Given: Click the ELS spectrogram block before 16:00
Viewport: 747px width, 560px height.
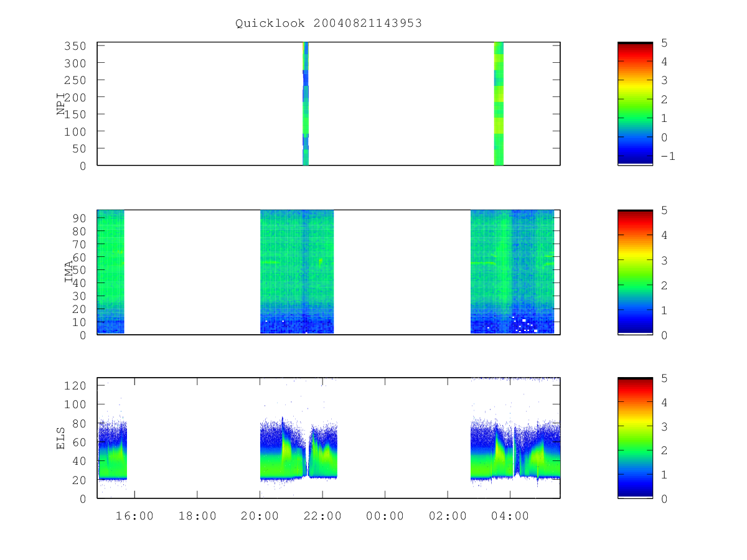Looking at the screenshot, I should pos(113,450).
